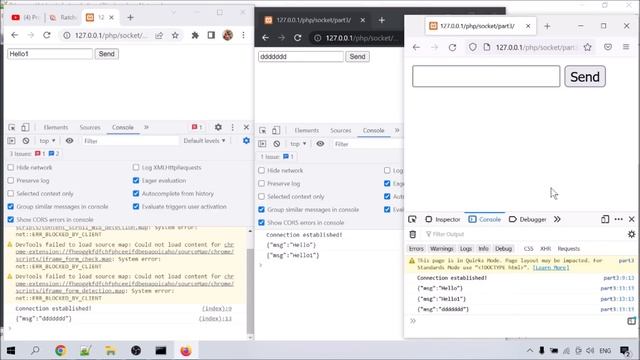Open Firefox hamburger menu
Screen dimensions: 640x360
pyautogui.click(x=626, y=47)
